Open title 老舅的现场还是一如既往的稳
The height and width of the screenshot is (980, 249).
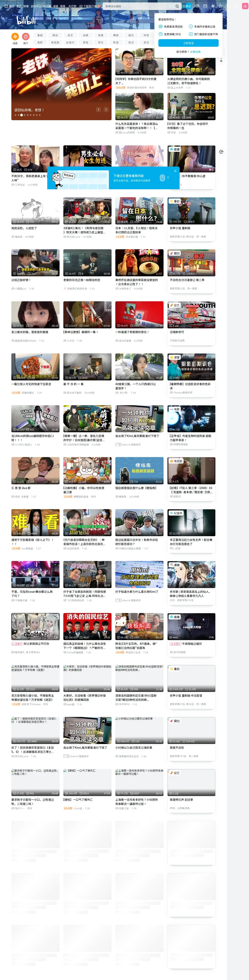point(82,280)
